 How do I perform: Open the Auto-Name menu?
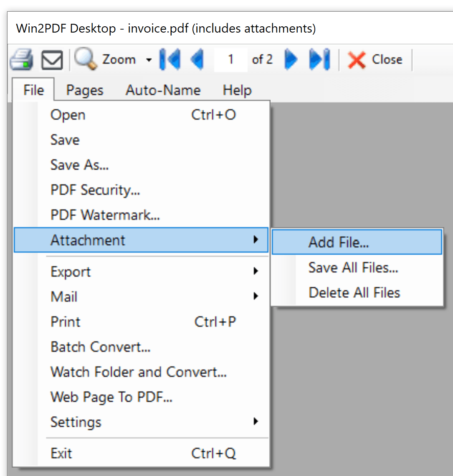click(163, 90)
